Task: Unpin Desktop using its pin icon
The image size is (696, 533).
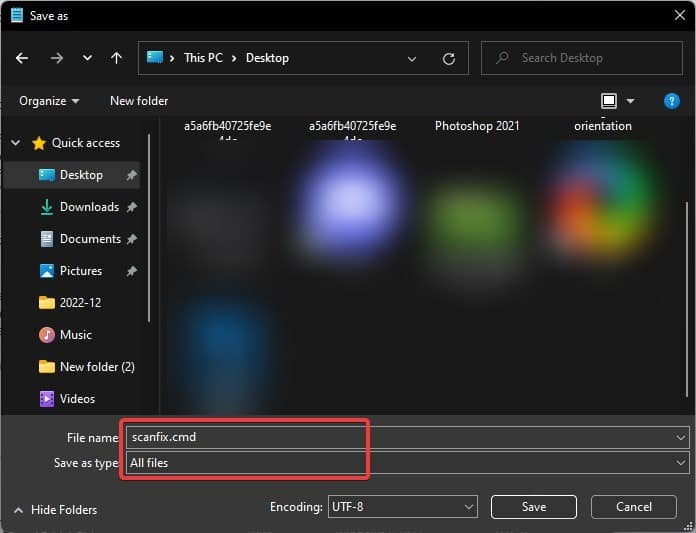Action: (131, 175)
